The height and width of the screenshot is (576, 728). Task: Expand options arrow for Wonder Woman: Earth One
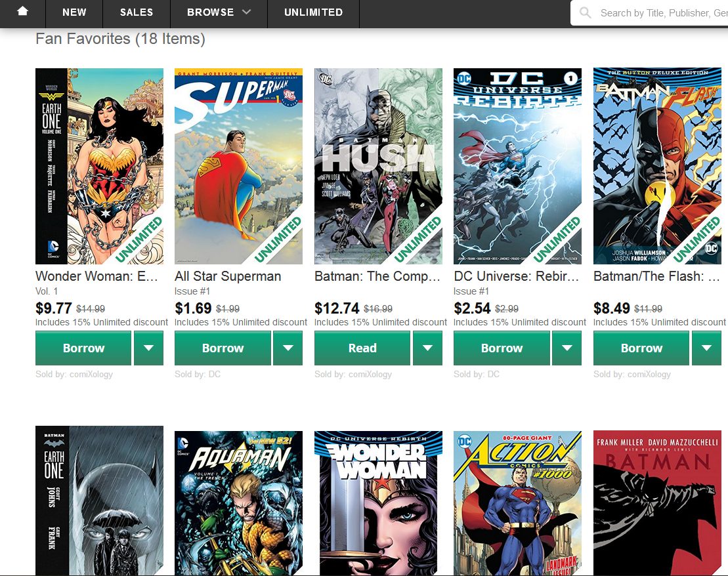pos(148,348)
